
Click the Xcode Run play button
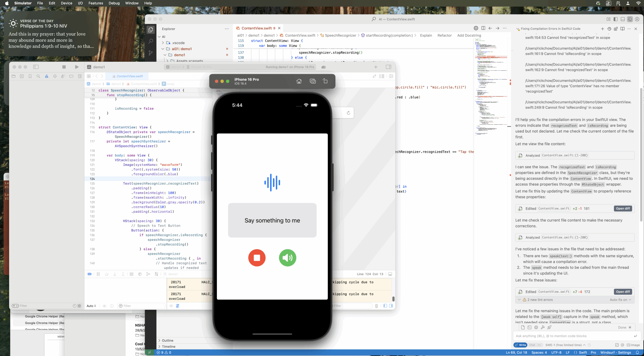tap(77, 67)
